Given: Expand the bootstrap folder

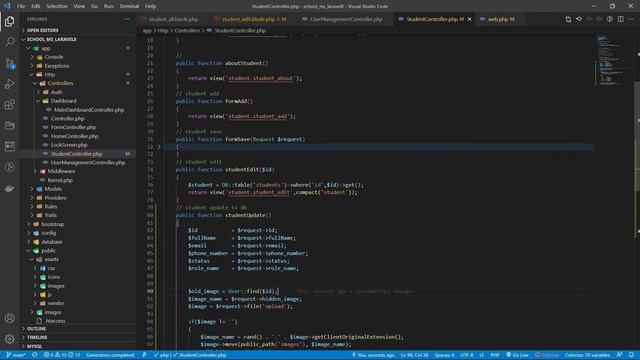Looking at the screenshot, I should coord(52,224).
